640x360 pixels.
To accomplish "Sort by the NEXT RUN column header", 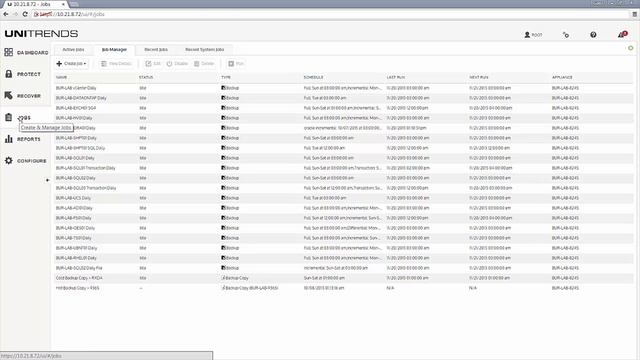I will pyautogui.click(x=479, y=77).
